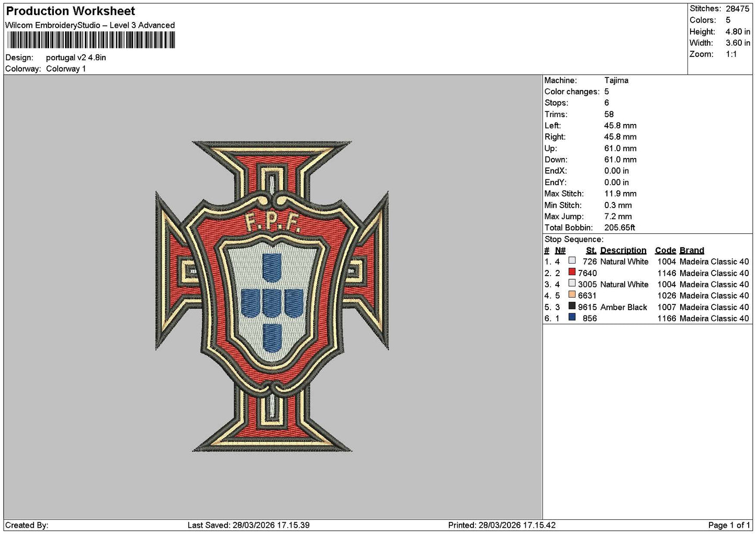Click stitch count '726' in stop row 1
Viewport: 756px width, 534px height.
click(590, 262)
